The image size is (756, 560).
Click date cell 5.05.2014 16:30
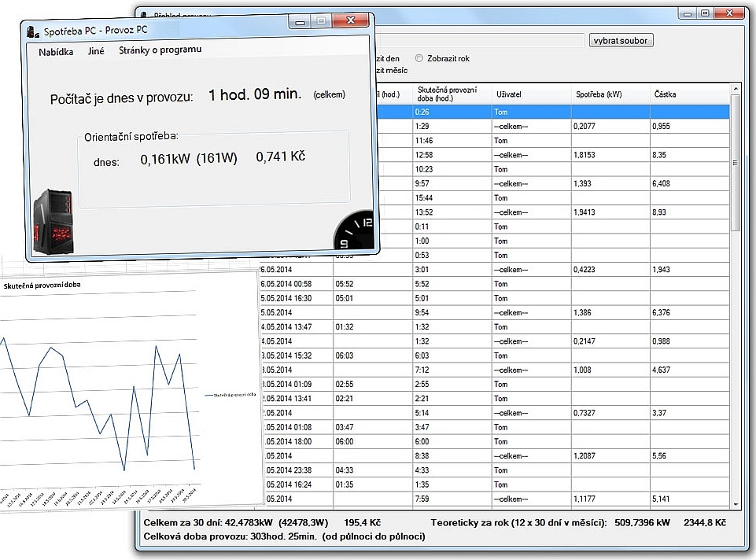(x=296, y=298)
